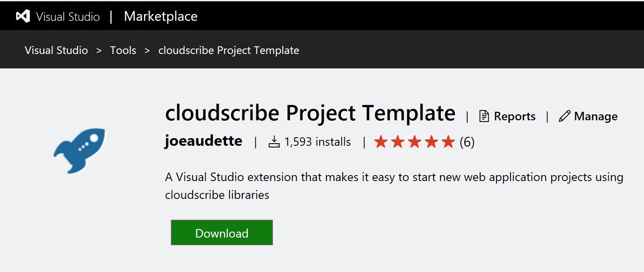Click the Reports document icon
This screenshot has height=272, width=644.
(484, 116)
